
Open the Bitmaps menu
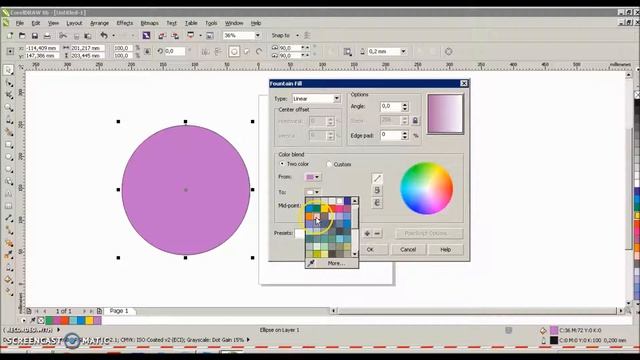pyautogui.click(x=149, y=23)
